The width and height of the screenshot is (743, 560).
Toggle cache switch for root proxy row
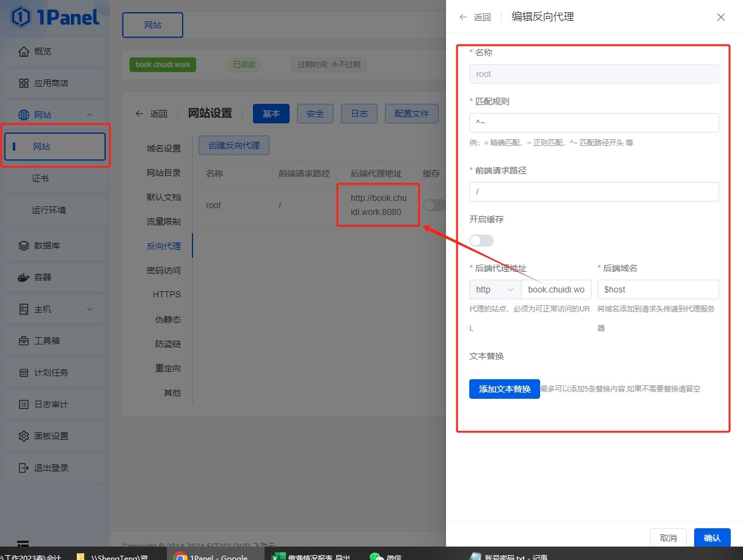click(x=435, y=205)
